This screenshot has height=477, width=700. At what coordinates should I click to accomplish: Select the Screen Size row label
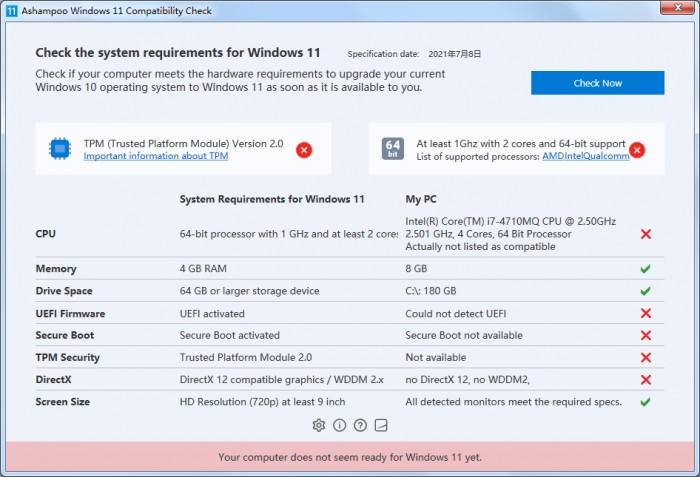62,402
